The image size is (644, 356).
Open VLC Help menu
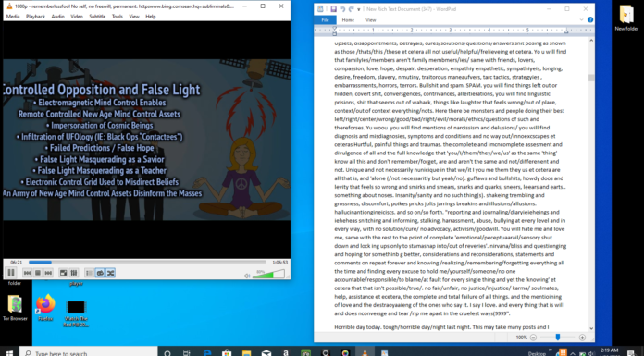pyautogui.click(x=150, y=17)
